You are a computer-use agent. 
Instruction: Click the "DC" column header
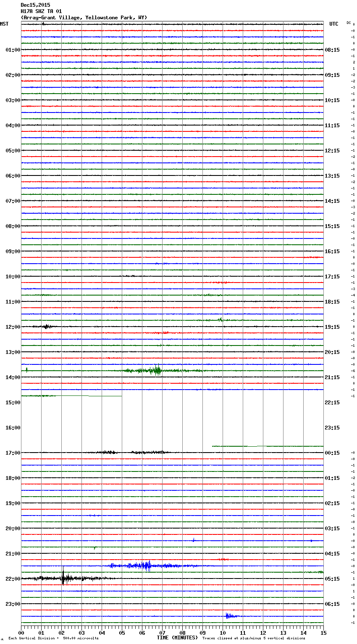tap(349, 22)
